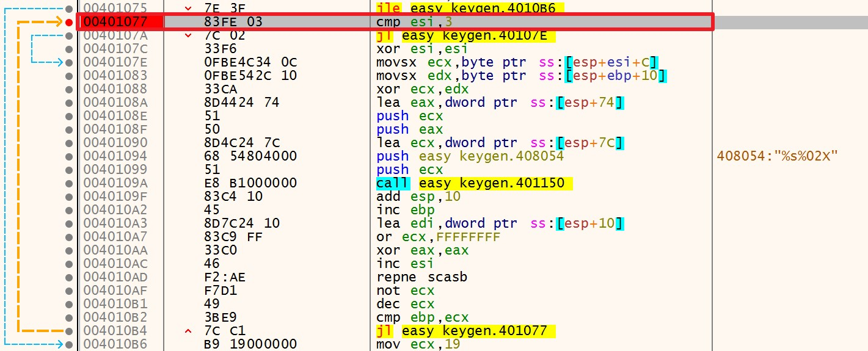Toggle breakpoint bullet beside address 004010B4
Viewport: 868px width, 351px height.
69,331
